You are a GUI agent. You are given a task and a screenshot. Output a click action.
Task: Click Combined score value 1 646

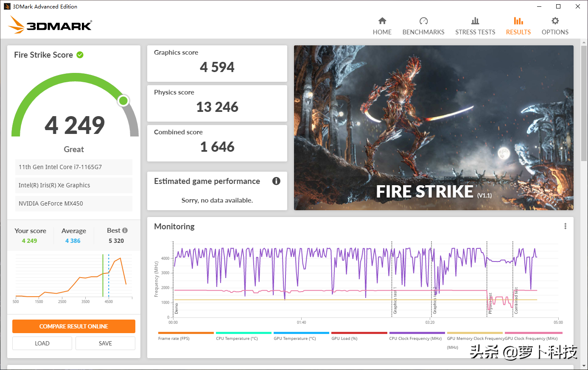pos(217,147)
